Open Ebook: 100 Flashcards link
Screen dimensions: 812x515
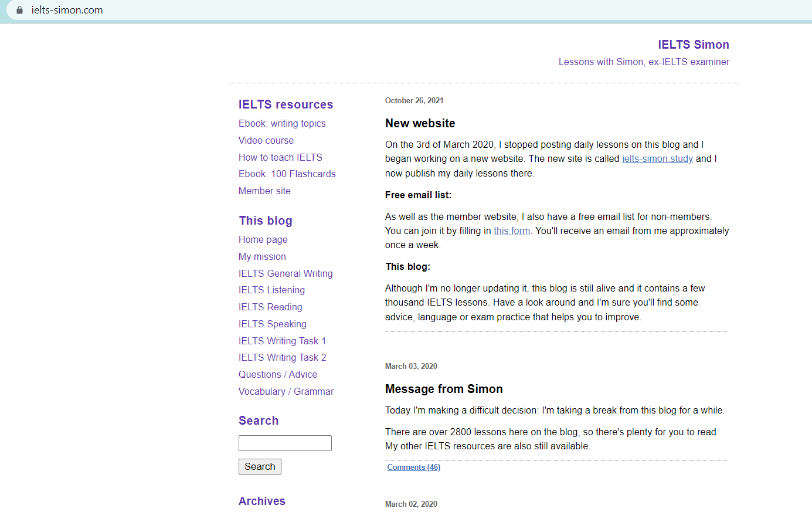(x=287, y=174)
